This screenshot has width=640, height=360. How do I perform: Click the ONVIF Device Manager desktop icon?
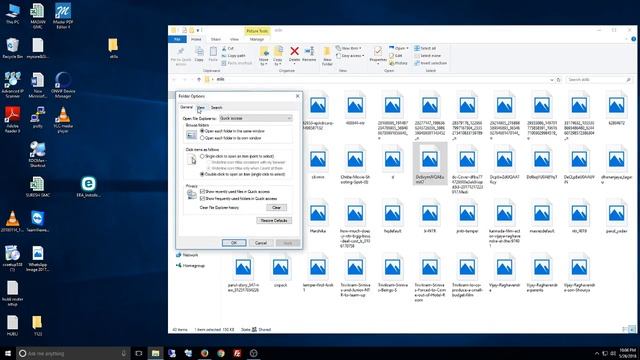(x=63, y=85)
